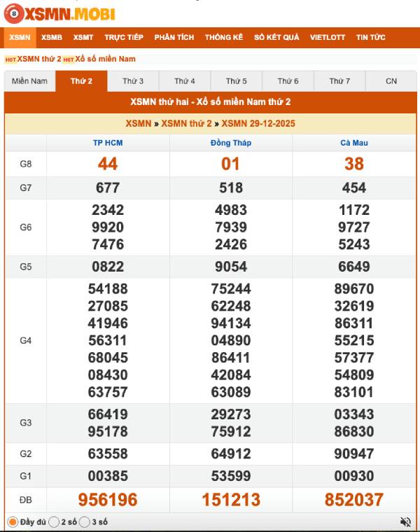Click the 'Xổ số miền Nam' hot link
420x532 pixels.
pyautogui.click(x=105, y=59)
